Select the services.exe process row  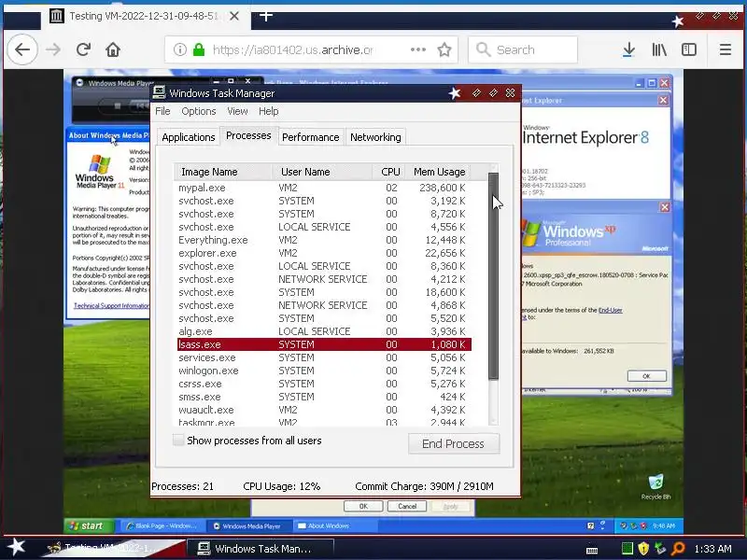(324, 357)
